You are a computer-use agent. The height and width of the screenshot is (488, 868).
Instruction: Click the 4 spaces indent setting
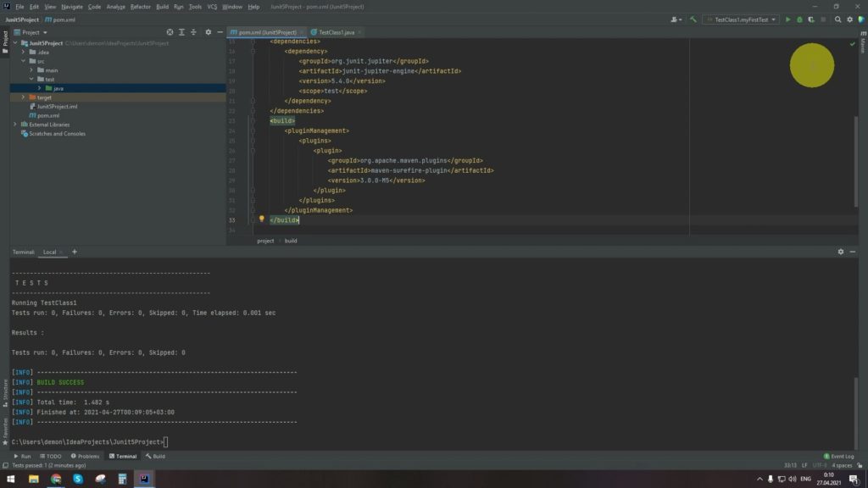click(x=842, y=465)
